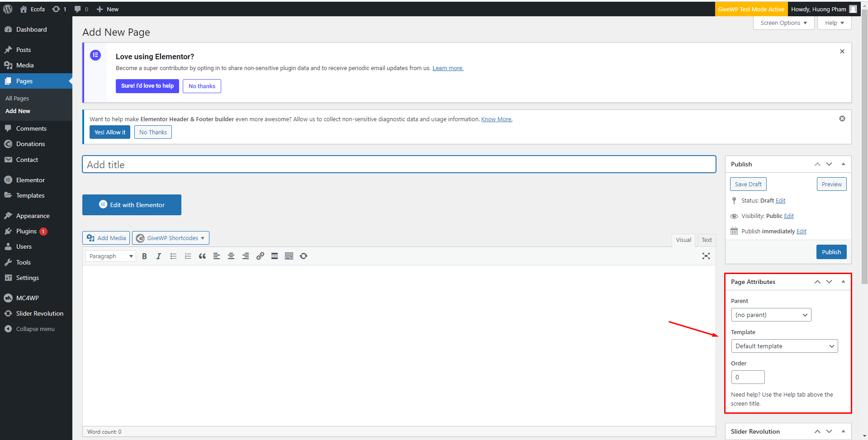868x440 pixels.
Task: Click the Save Draft button
Action: point(748,185)
